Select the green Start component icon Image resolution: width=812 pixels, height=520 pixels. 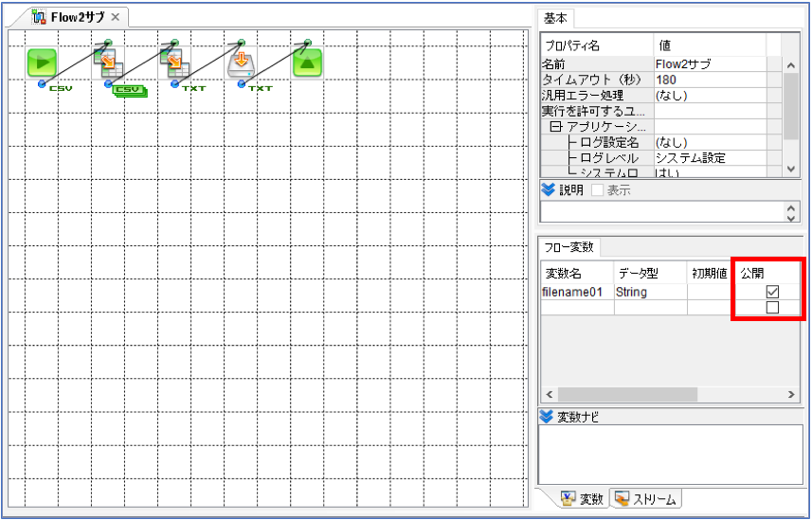(x=42, y=63)
